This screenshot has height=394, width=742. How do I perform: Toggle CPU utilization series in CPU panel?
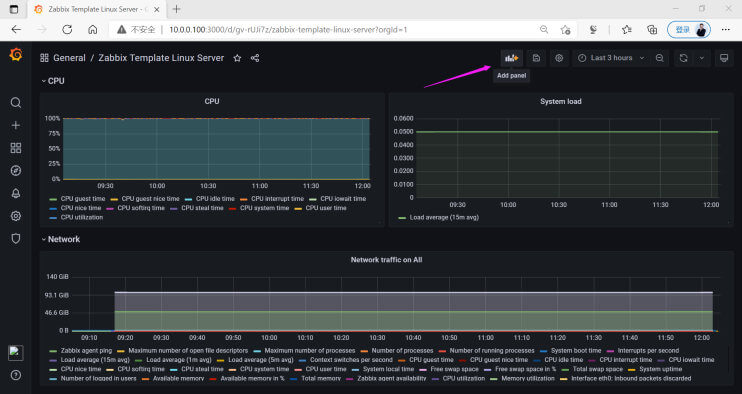(81, 218)
